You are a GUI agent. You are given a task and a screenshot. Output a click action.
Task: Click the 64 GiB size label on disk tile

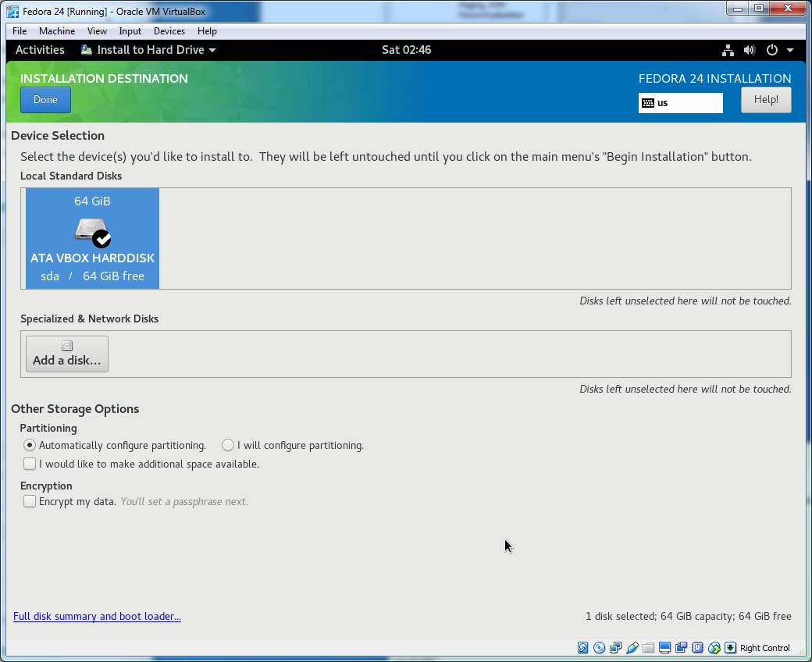click(92, 201)
